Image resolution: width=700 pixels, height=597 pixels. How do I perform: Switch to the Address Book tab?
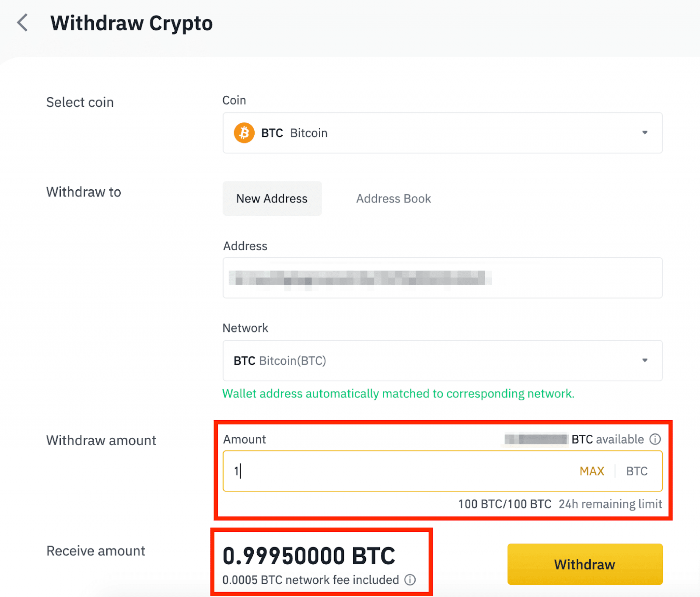coord(394,198)
